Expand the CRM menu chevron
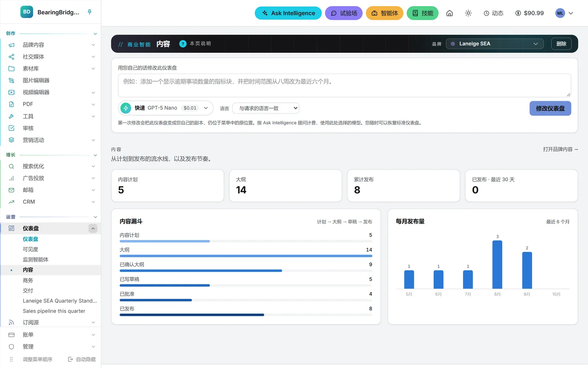This screenshot has width=588, height=368. pyautogui.click(x=93, y=202)
